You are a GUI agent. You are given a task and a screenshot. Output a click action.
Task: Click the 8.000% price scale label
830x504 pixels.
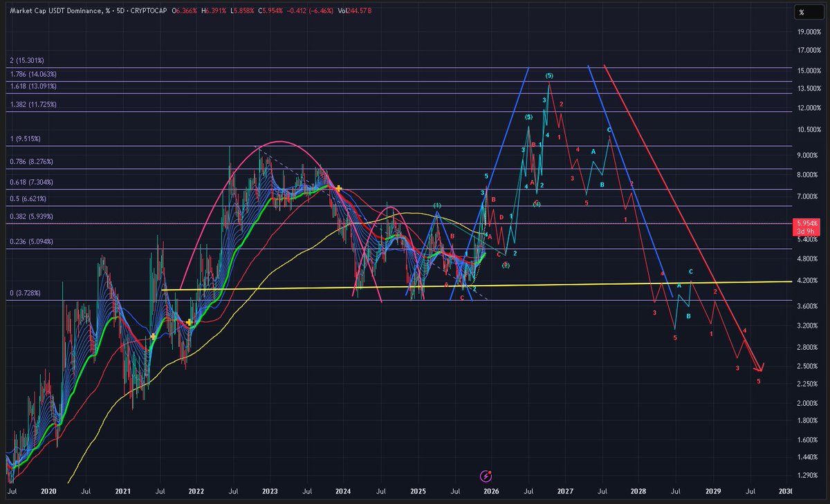807,175
